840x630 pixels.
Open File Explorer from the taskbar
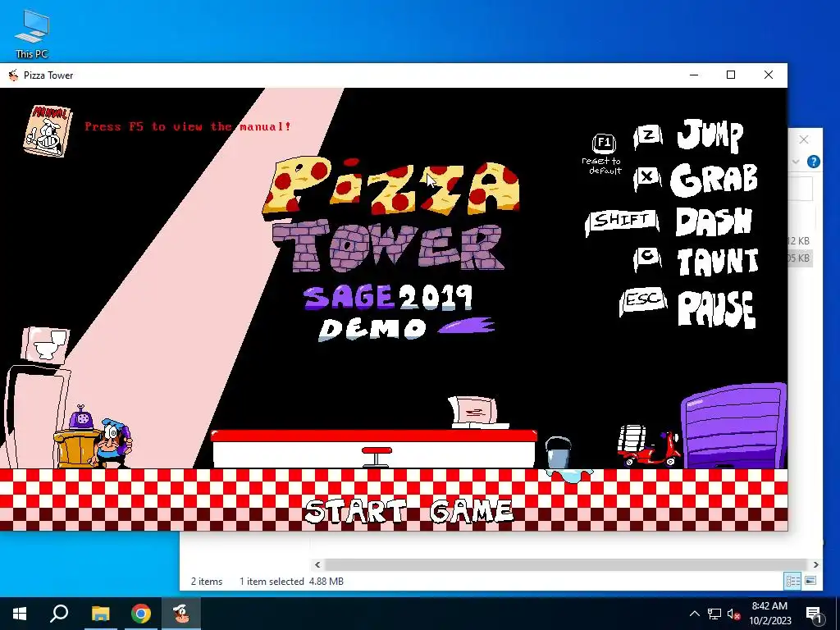pos(100,614)
